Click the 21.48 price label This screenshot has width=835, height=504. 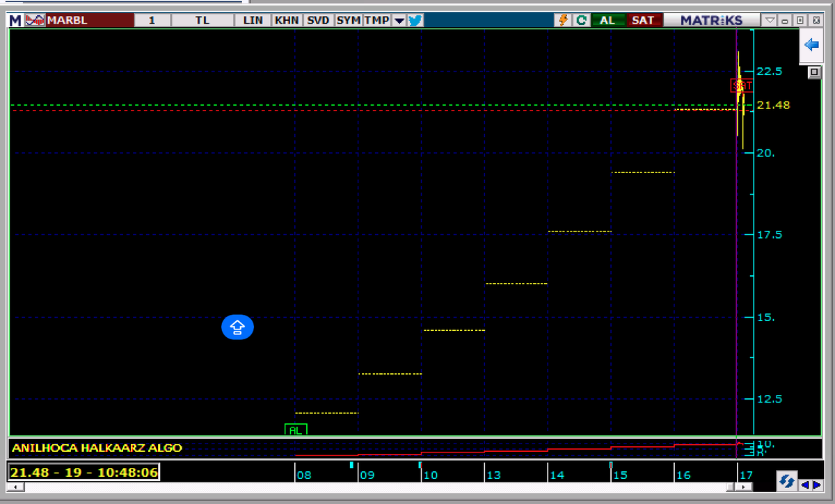click(x=774, y=105)
